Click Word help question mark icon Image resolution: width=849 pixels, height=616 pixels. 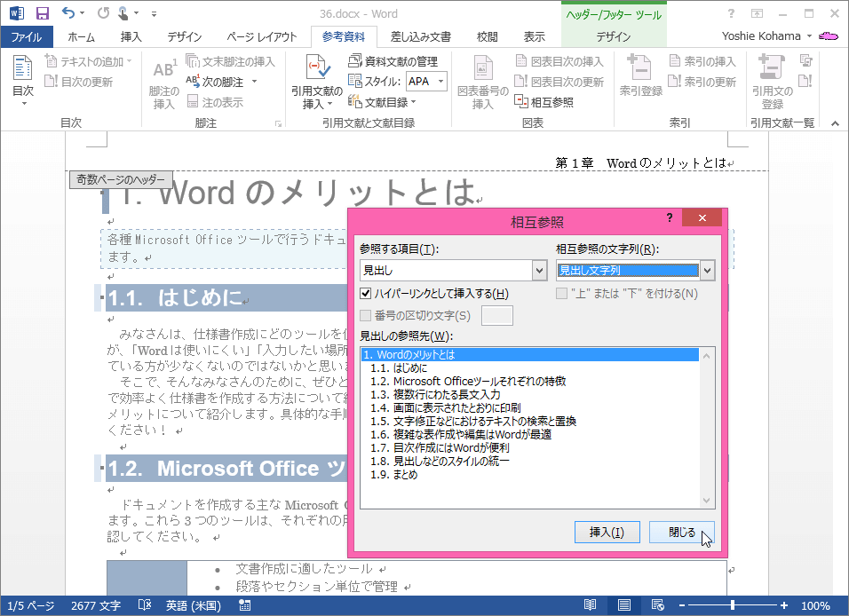click(731, 13)
